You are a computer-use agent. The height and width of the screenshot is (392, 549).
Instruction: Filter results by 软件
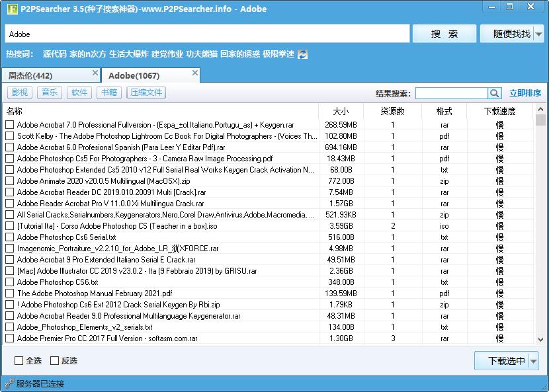(x=79, y=93)
